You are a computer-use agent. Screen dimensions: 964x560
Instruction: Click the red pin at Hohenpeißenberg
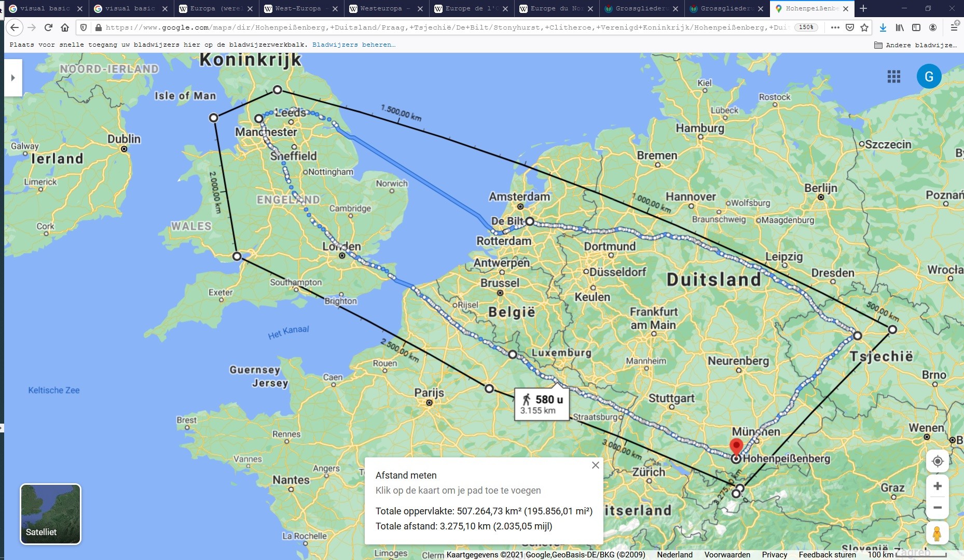736,446
